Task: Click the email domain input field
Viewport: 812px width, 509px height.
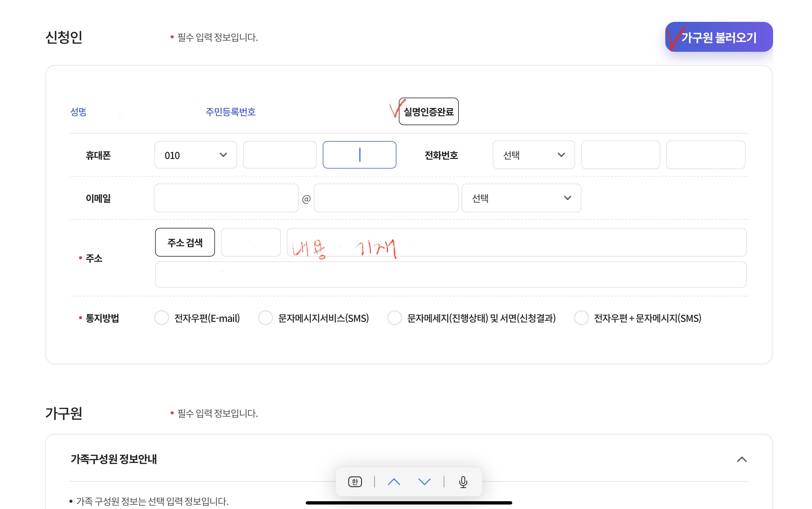Action: tap(386, 198)
